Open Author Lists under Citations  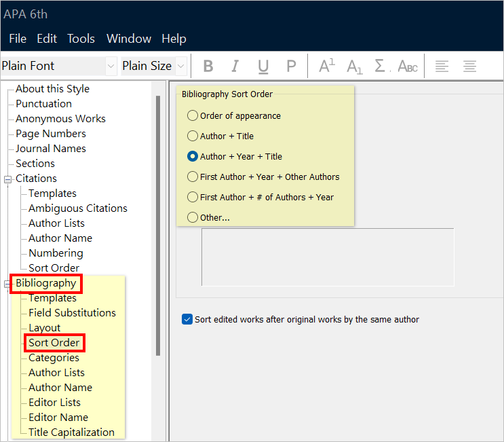pyautogui.click(x=56, y=223)
